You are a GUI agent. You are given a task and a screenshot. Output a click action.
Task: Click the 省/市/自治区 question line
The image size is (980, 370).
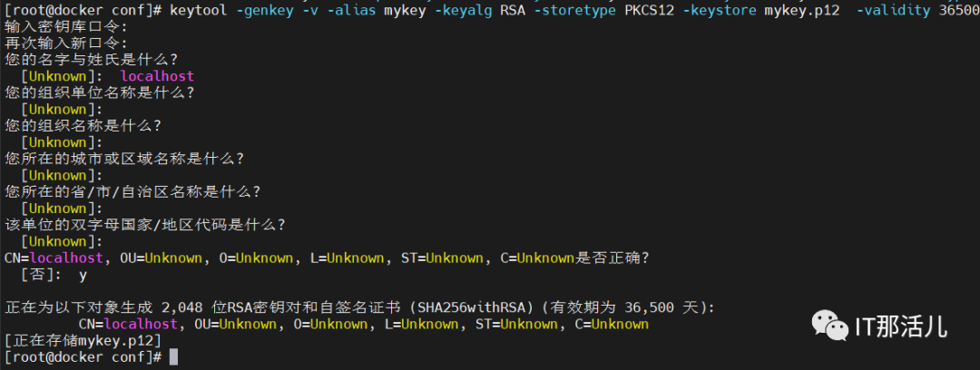pyautogui.click(x=132, y=191)
